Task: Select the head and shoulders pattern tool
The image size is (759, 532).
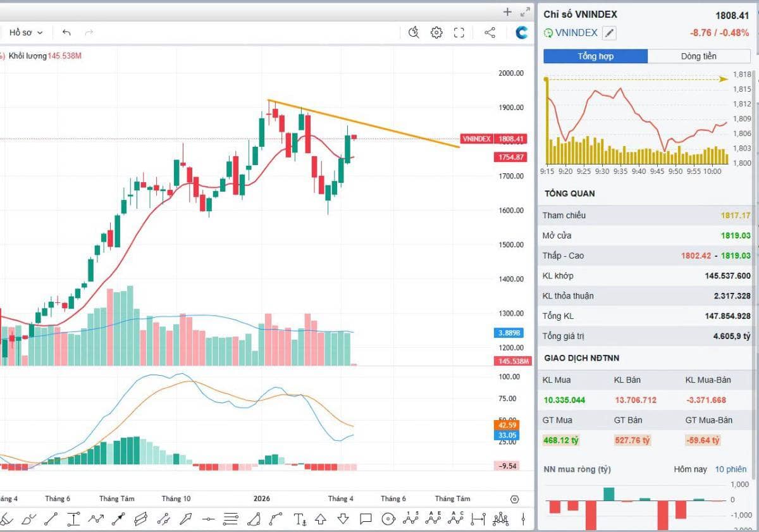Action: point(501,519)
